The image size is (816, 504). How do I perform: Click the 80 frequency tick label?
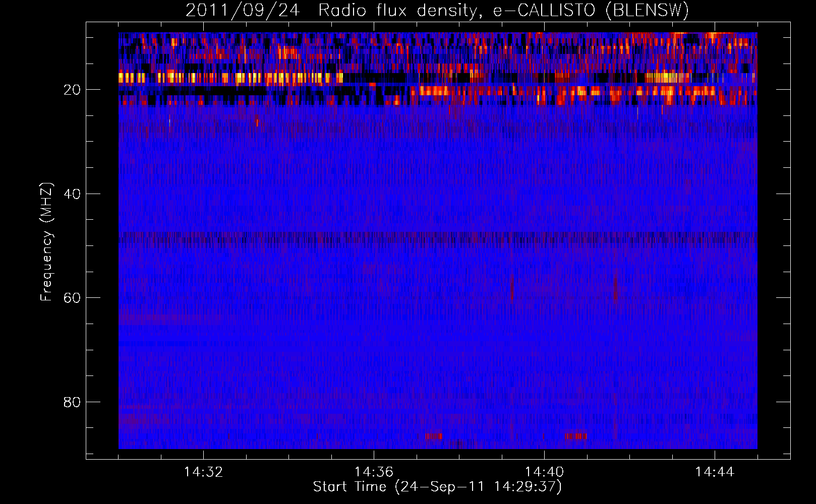pyautogui.click(x=73, y=402)
